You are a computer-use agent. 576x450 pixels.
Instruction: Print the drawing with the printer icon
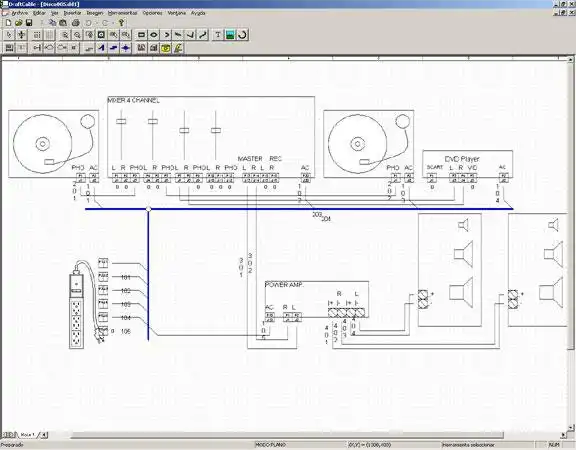(x=76, y=23)
